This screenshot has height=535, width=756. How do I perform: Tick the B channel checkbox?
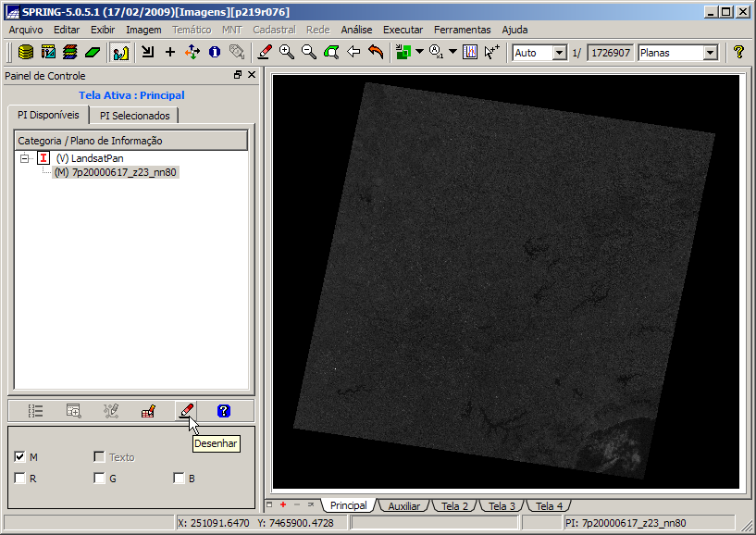[179, 479]
